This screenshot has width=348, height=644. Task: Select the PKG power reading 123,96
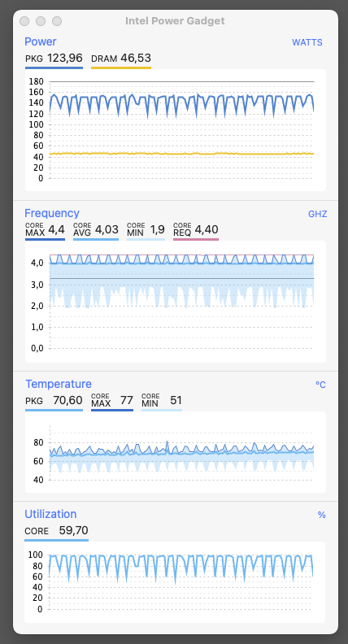click(65, 58)
